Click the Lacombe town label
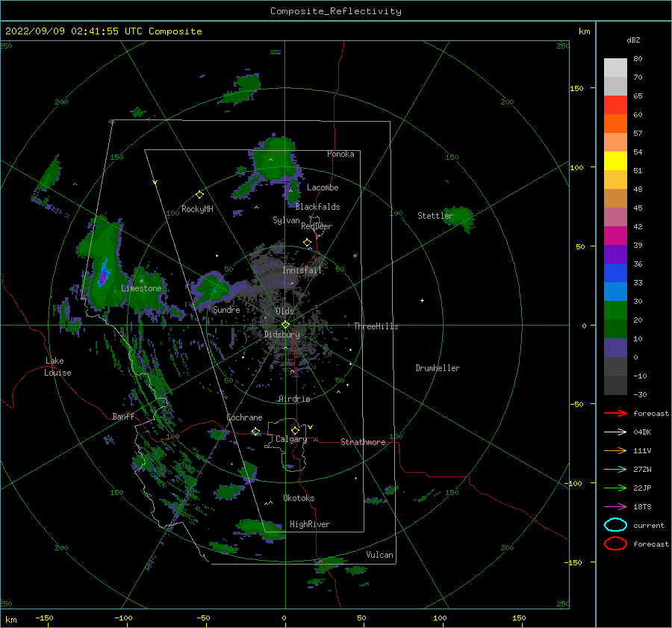This screenshot has height=628, width=672. tap(323, 187)
